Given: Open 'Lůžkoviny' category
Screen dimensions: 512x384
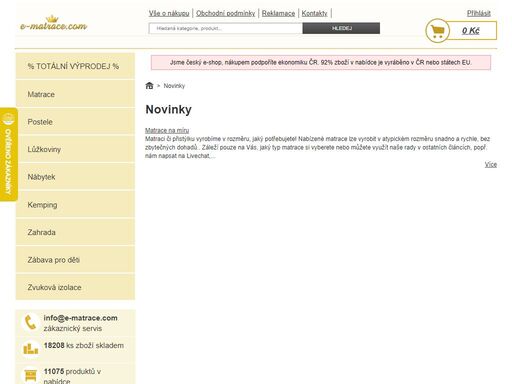Looking at the screenshot, I should point(75,149).
